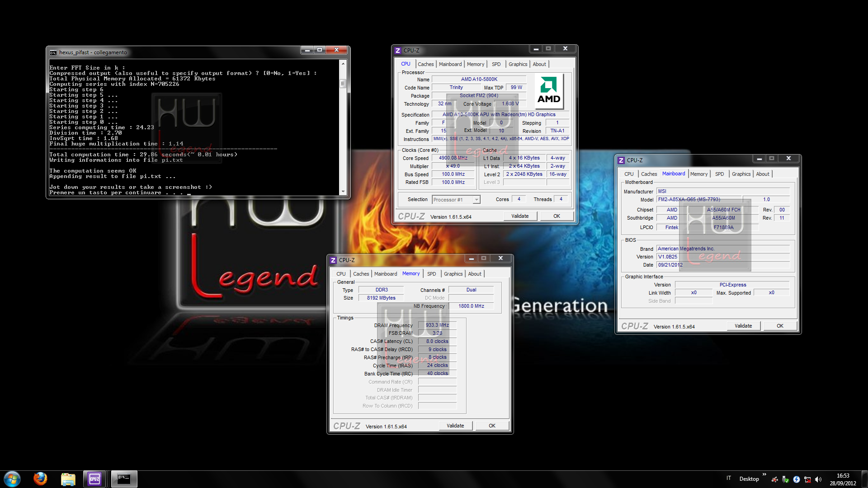Launch Firefox from the taskbar
868x488 pixels.
40,479
